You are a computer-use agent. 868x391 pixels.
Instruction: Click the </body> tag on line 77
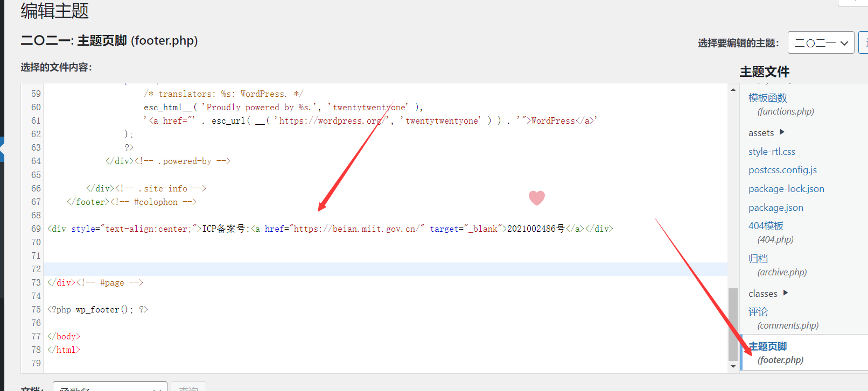64,336
